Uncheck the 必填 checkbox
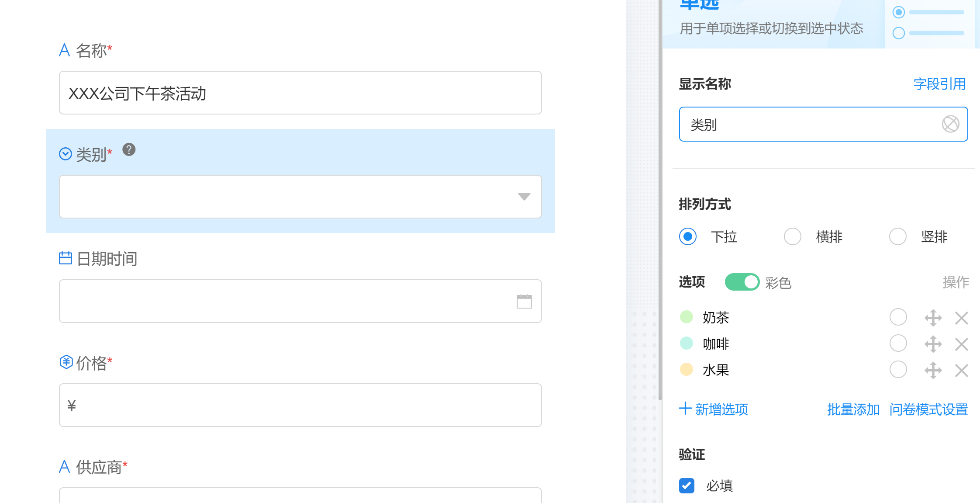 coord(687,486)
